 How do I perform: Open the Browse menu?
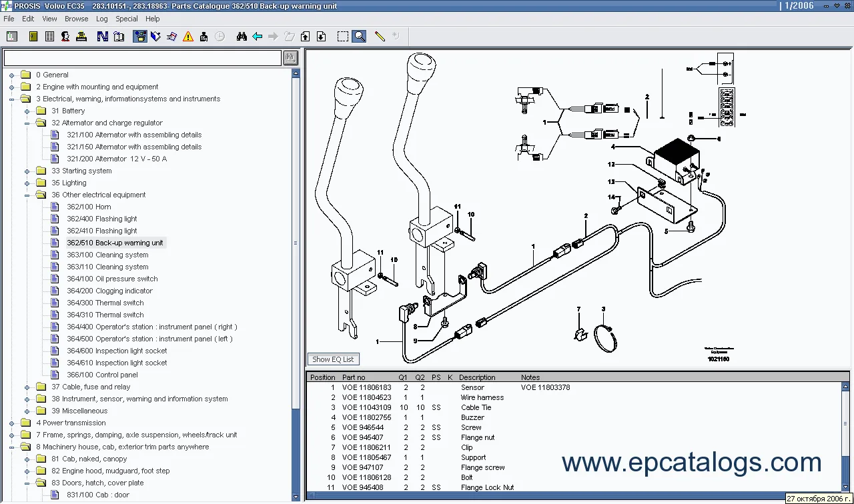pyautogui.click(x=76, y=19)
